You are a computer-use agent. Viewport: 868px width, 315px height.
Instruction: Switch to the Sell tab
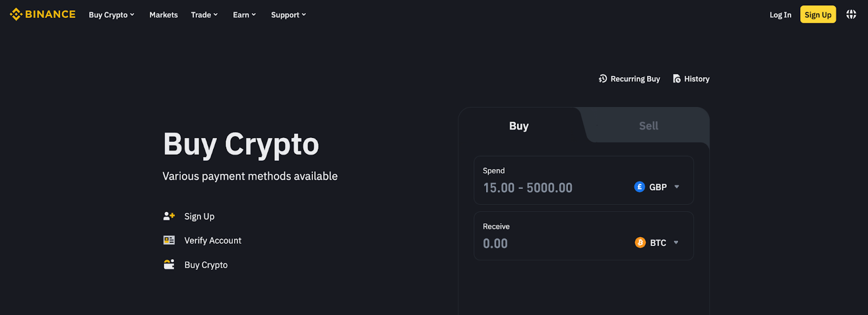coord(648,126)
